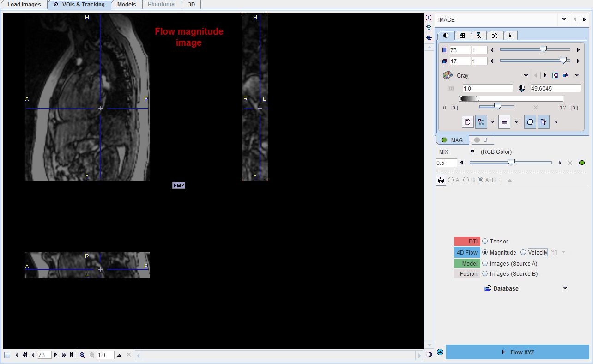Switch to the next color table
The image size is (593, 364).
[545, 75]
